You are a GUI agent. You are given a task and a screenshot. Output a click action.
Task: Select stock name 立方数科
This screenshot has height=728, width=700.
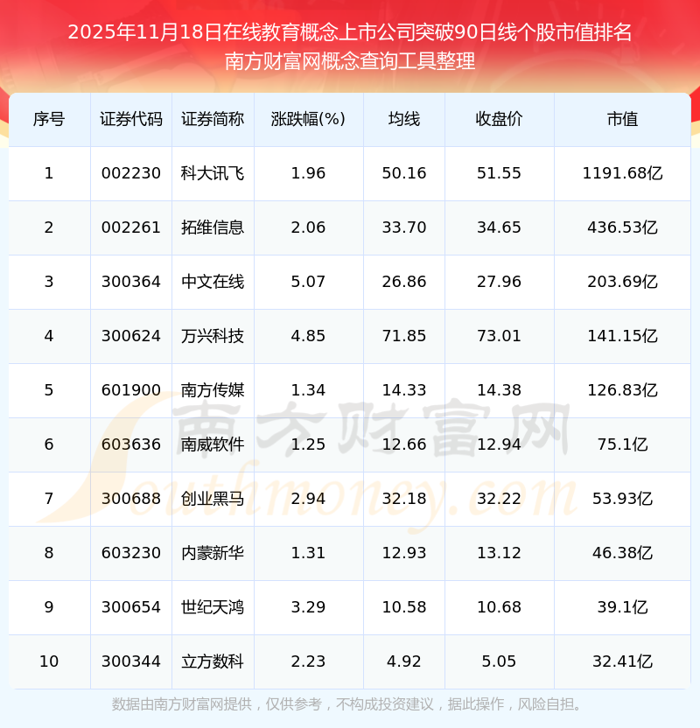point(213,662)
